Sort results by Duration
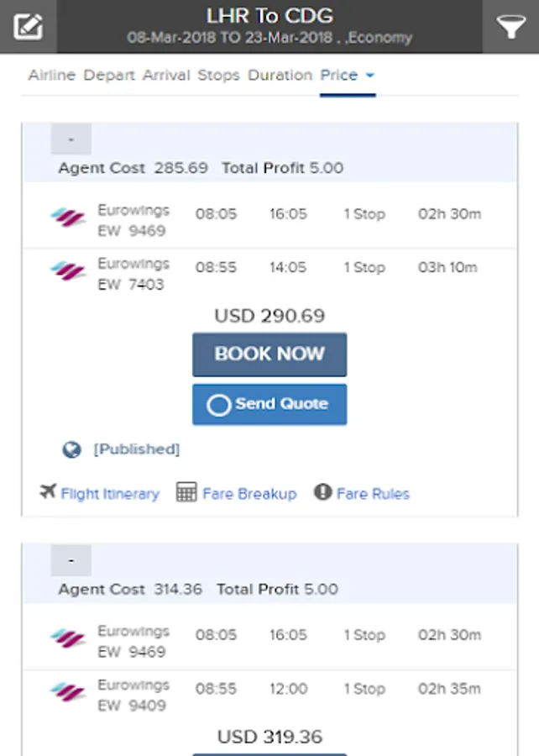539x756 pixels. [280, 76]
